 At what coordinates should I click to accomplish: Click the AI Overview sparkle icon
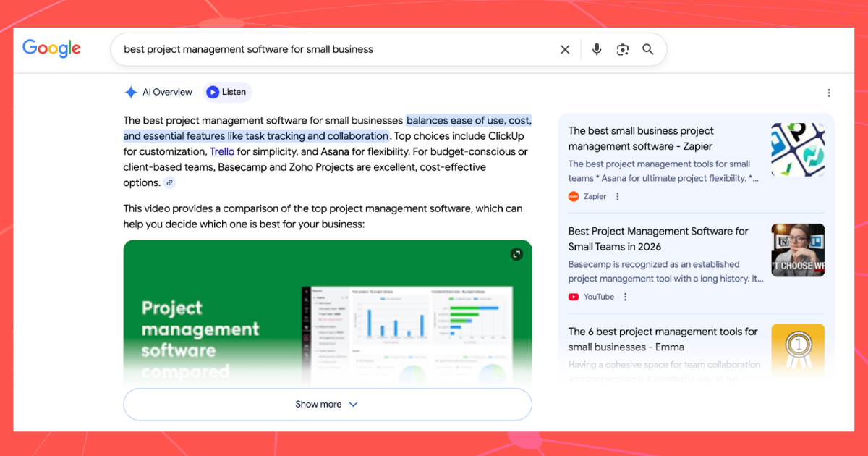pos(130,92)
